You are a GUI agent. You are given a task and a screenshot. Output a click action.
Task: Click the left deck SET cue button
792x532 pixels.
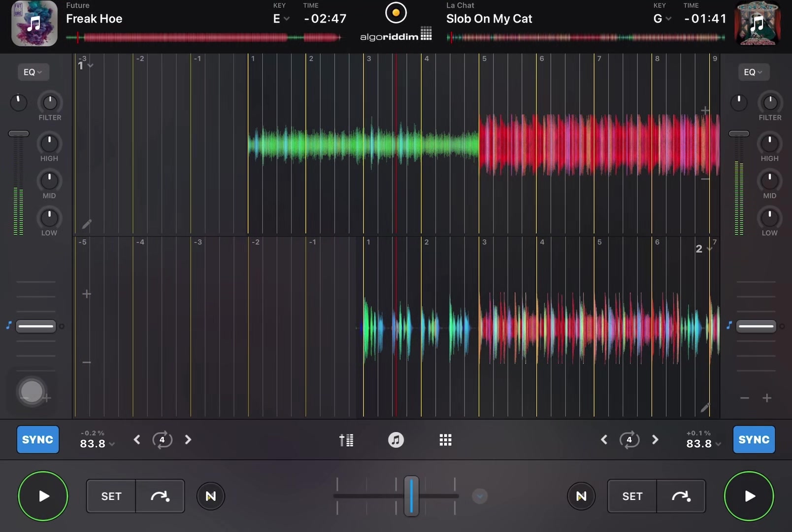pos(111,496)
